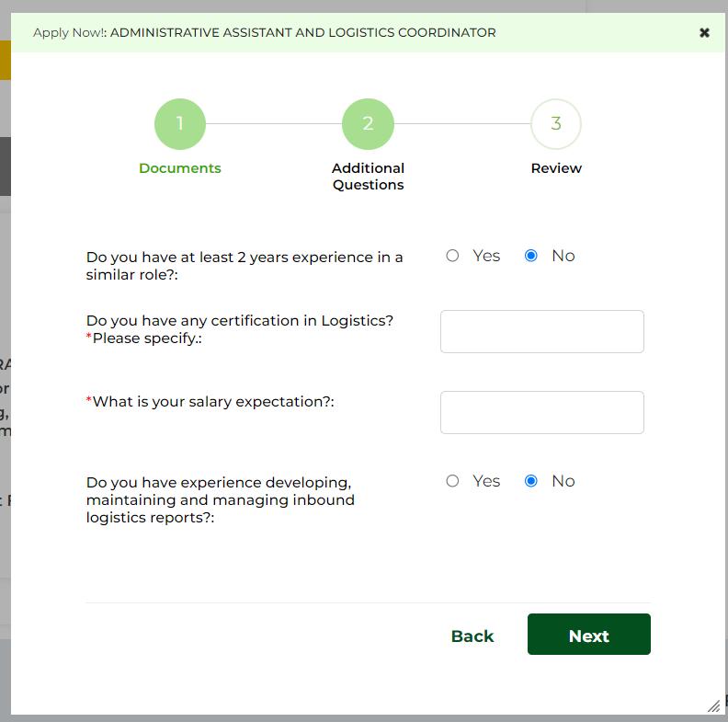This screenshot has width=728, height=722.
Task: Select Yes for inbound logistics reports question
Action: pos(452,481)
